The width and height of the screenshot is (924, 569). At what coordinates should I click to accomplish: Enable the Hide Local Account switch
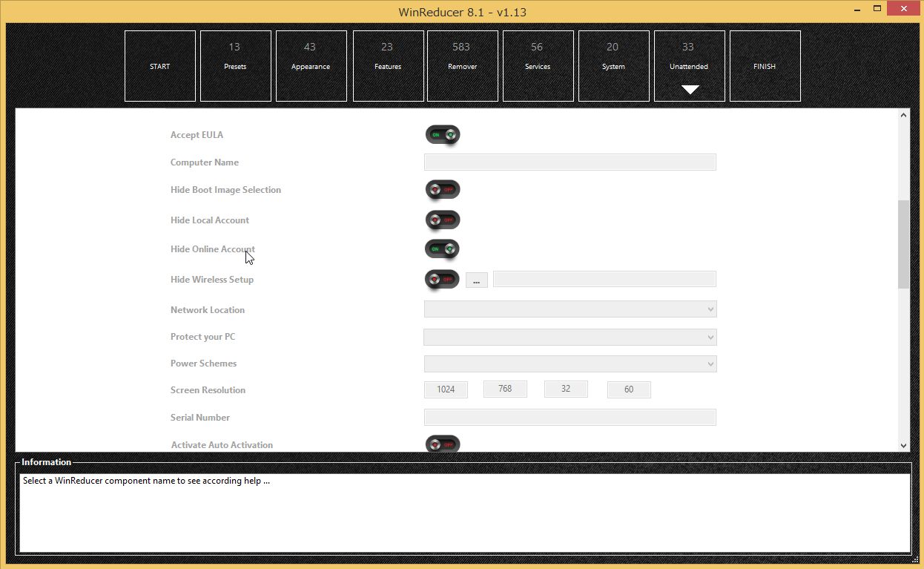(443, 220)
